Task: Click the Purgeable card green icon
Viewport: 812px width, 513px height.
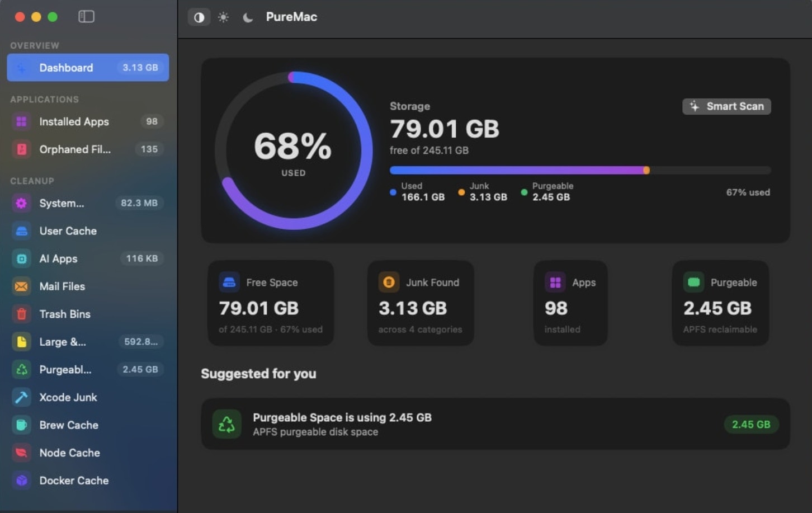Action: (x=693, y=283)
